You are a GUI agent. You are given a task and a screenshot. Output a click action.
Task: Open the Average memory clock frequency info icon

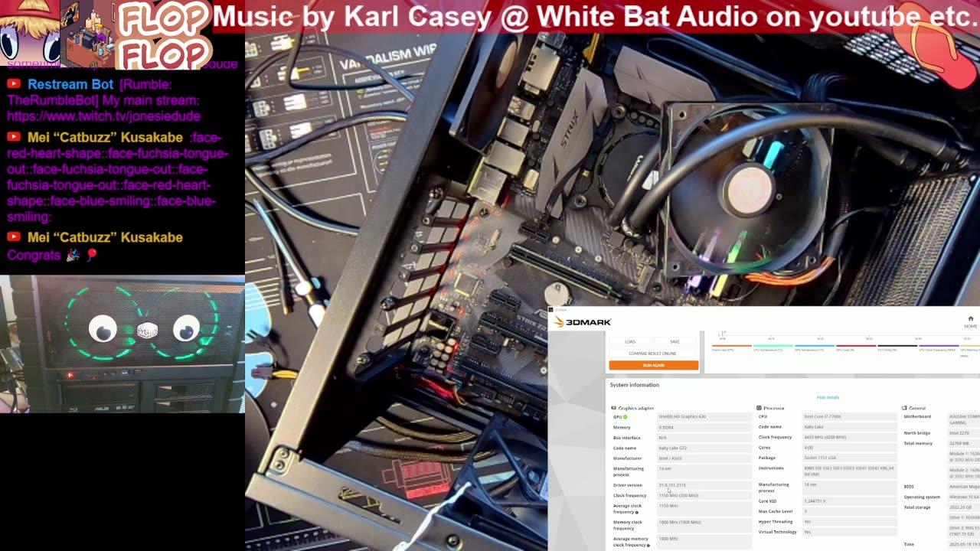point(648,546)
